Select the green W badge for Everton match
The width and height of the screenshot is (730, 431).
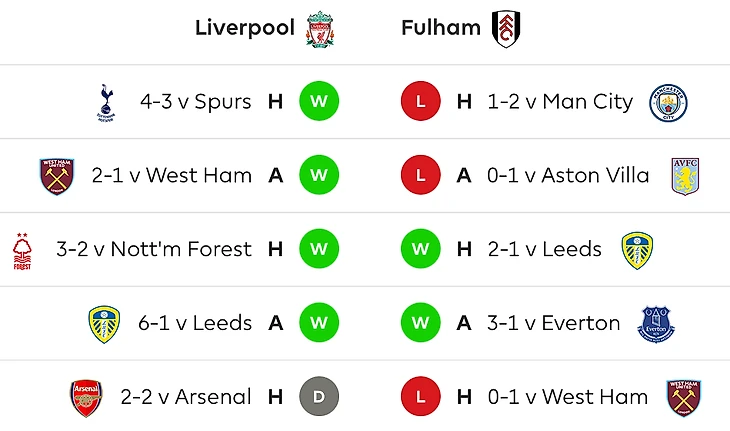point(420,324)
